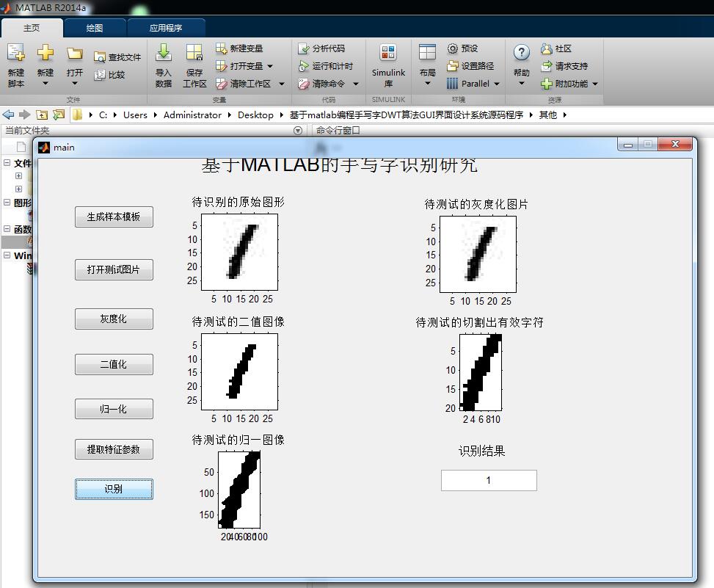Image resolution: width=714 pixels, height=588 pixels.
Task: Click the recognition result text field
Action: pos(489,481)
